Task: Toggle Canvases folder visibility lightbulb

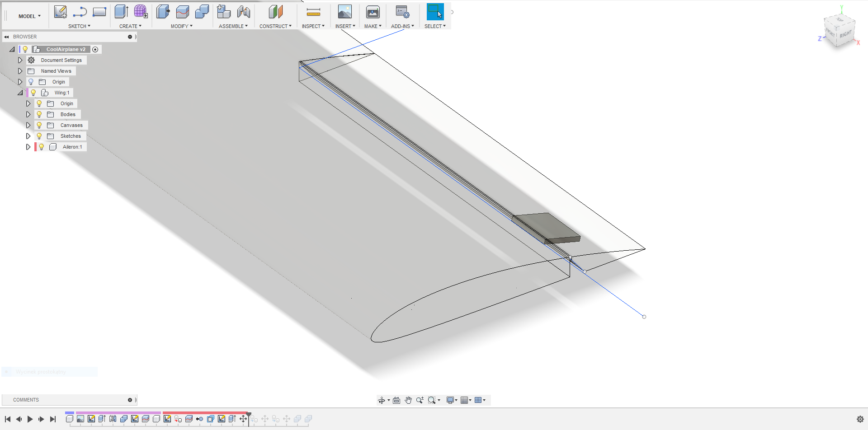Action: [39, 125]
